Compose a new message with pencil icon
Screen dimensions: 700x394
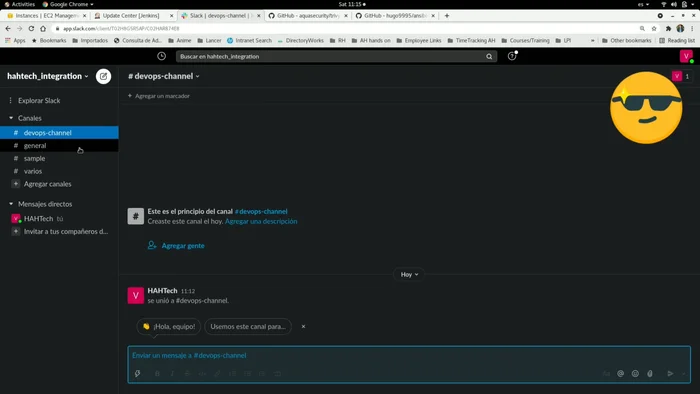(104, 76)
